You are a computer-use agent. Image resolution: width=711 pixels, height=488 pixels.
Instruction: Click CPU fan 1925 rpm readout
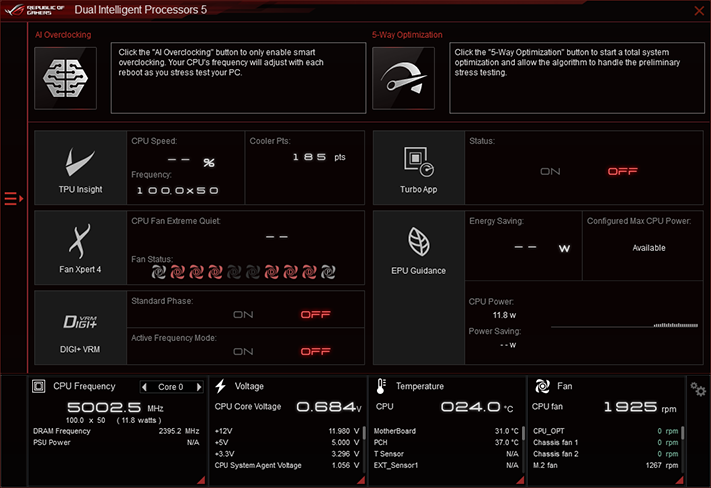[x=640, y=407]
